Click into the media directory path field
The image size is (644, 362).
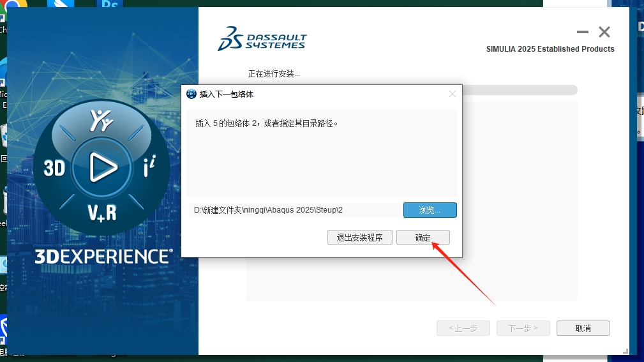(294, 210)
